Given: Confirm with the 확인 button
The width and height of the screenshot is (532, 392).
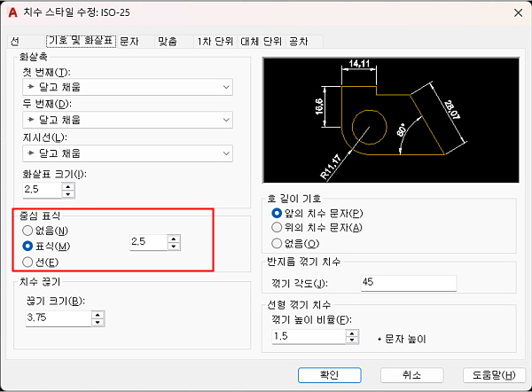Looking at the screenshot, I should (330, 375).
